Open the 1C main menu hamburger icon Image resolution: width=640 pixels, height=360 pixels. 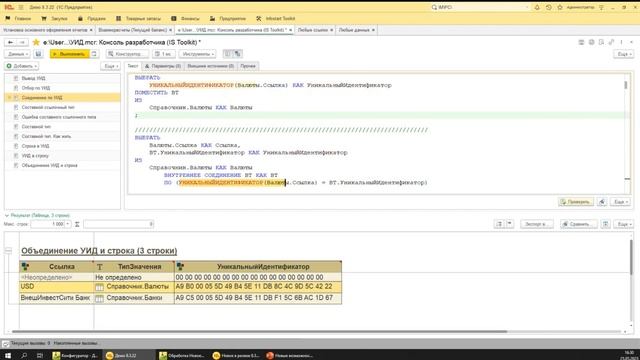(21, 7)
